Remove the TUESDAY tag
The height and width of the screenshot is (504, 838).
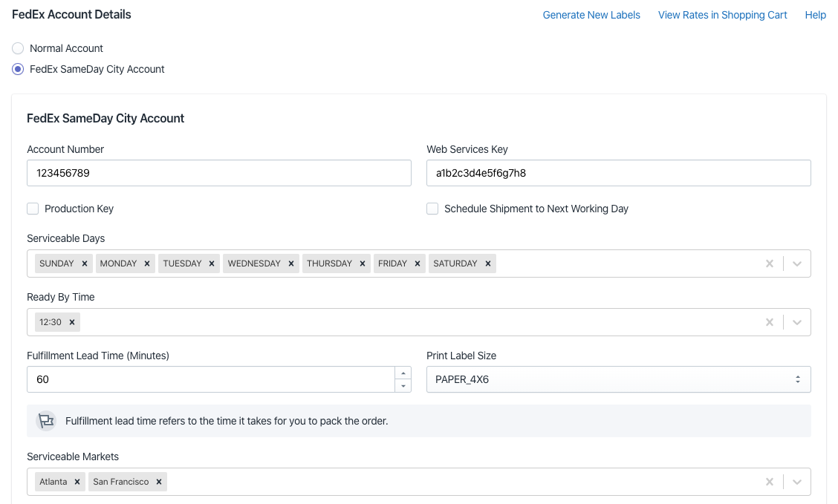(212, 264)
